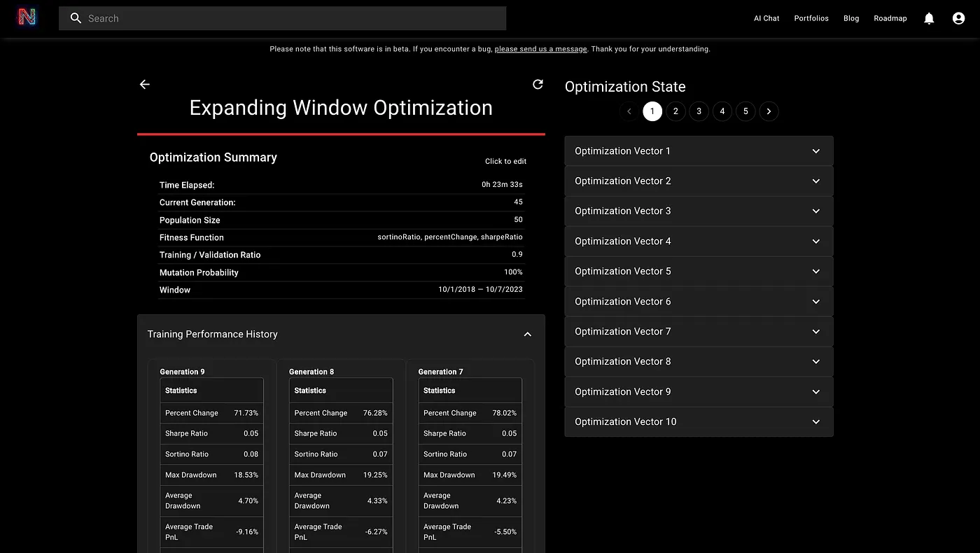This screenshot has width=980, height=553.
Task: Refresh the optimization page
Action: [538, 84]
